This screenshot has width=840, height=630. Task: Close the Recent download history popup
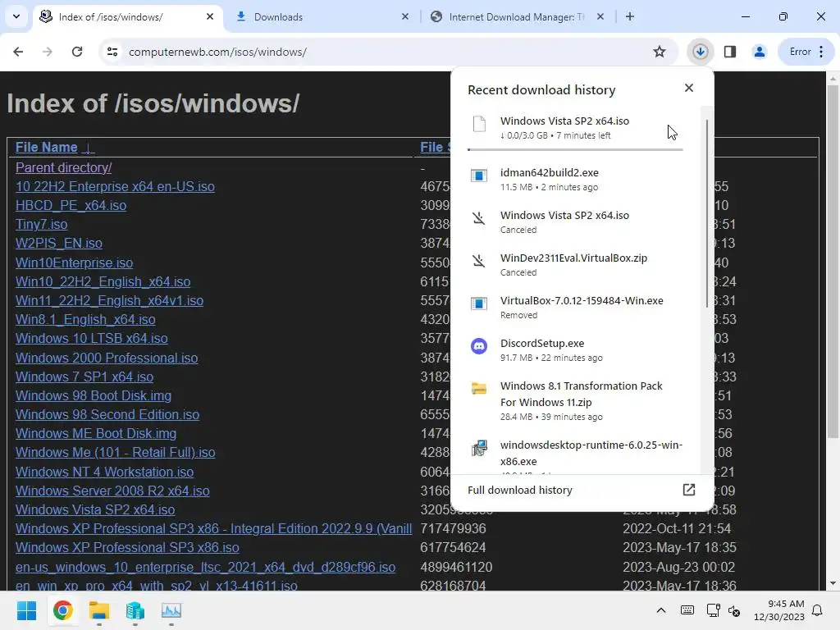[x=689, y=88]
